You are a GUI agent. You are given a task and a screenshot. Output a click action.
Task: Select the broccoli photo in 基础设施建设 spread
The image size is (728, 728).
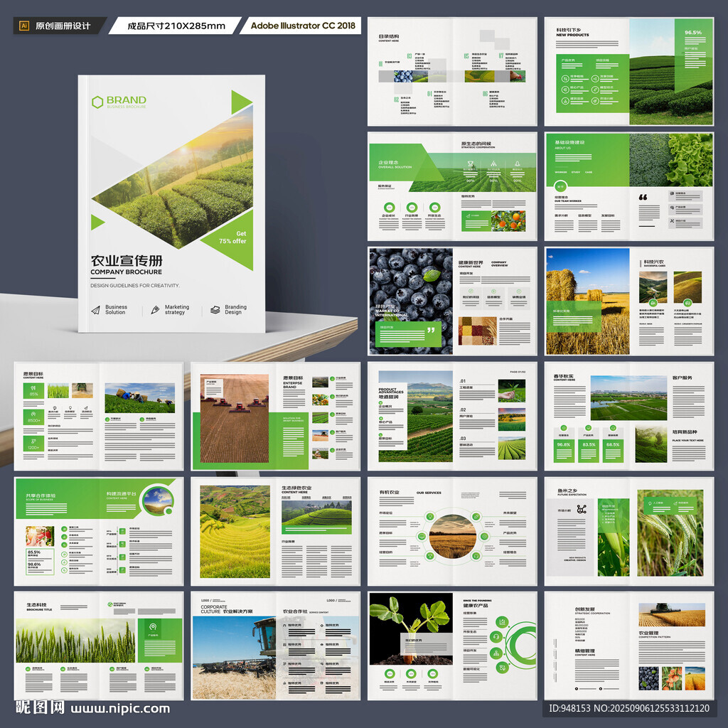click(650, 160)
